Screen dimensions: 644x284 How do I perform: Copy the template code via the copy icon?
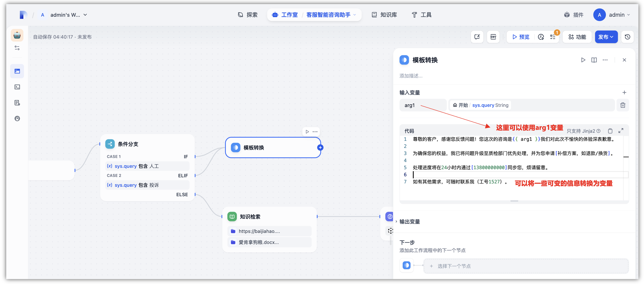pyautogui.click(x=610, y=131)
